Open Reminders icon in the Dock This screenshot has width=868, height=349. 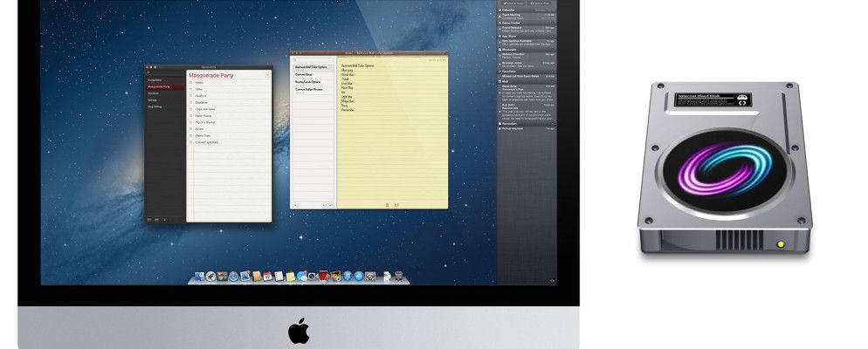[279, 276]
